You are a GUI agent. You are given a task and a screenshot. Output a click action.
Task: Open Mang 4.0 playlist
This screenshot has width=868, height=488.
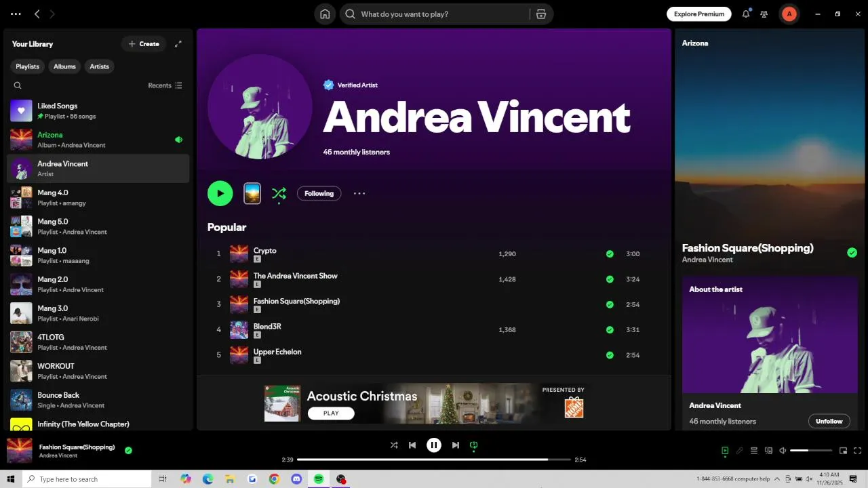98,197
